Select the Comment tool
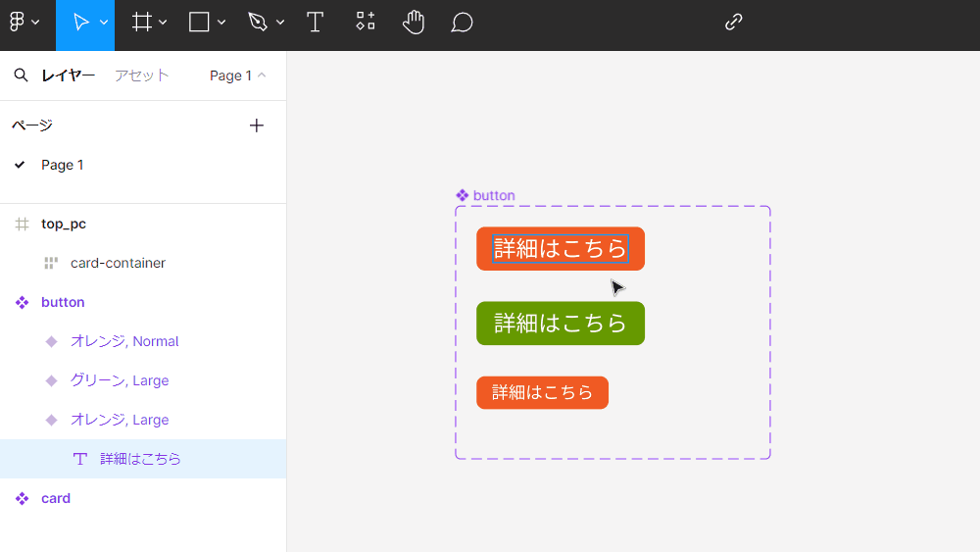The width and height of the screenshot is (980, 552). [x=462, y=24]
